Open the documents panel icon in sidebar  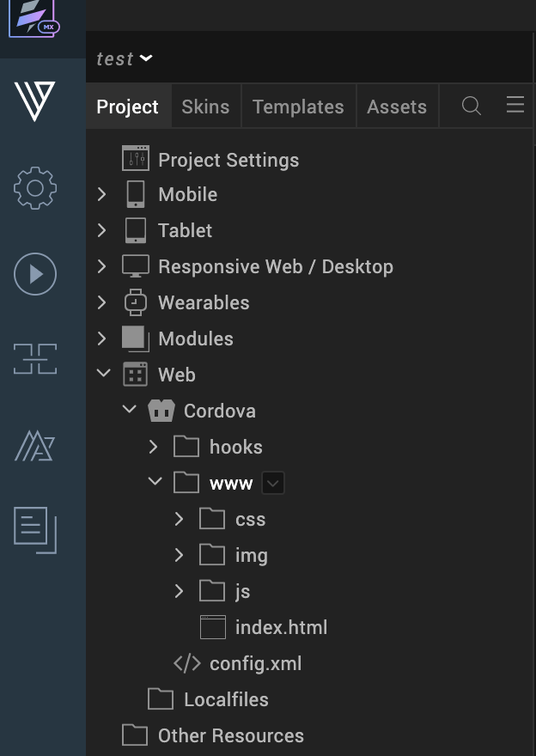coord(34,531)
